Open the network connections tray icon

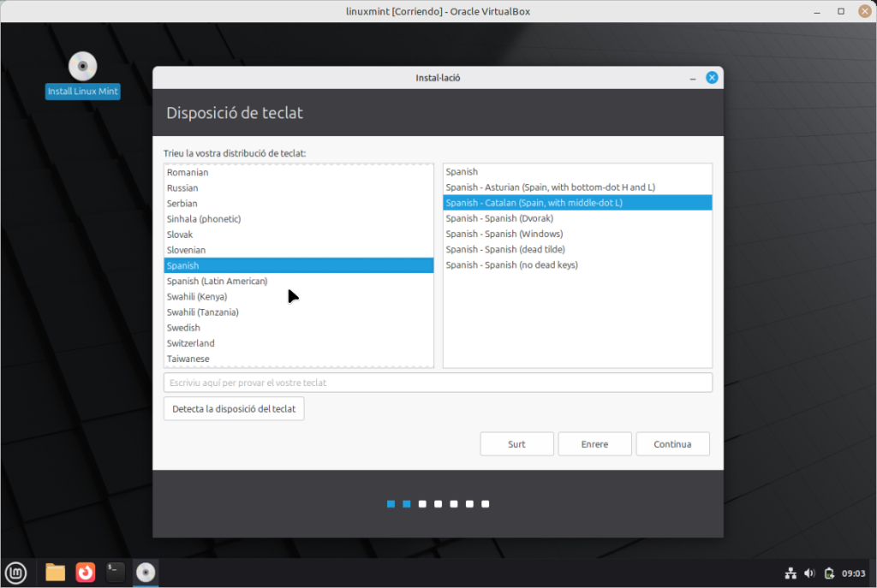pos(790,573)
